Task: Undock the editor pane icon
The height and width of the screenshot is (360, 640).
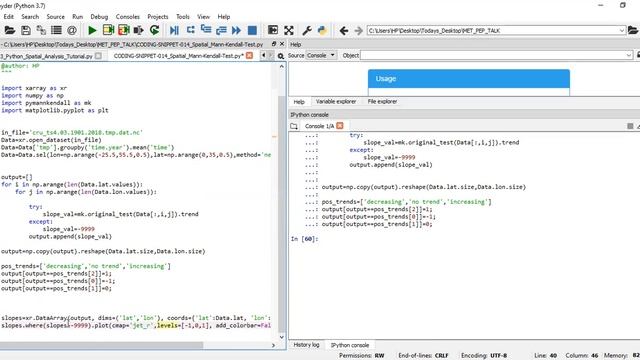Action: 273,44
